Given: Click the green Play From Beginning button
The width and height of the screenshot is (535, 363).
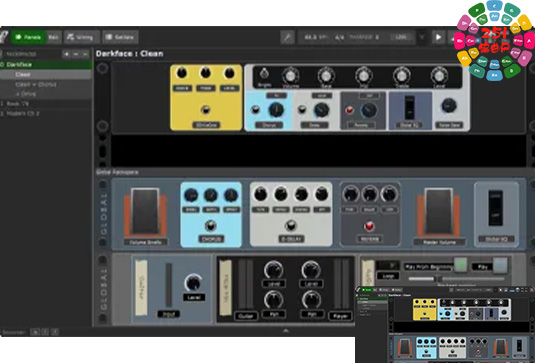Looking at the screenshot, I should tap(461, 265).
